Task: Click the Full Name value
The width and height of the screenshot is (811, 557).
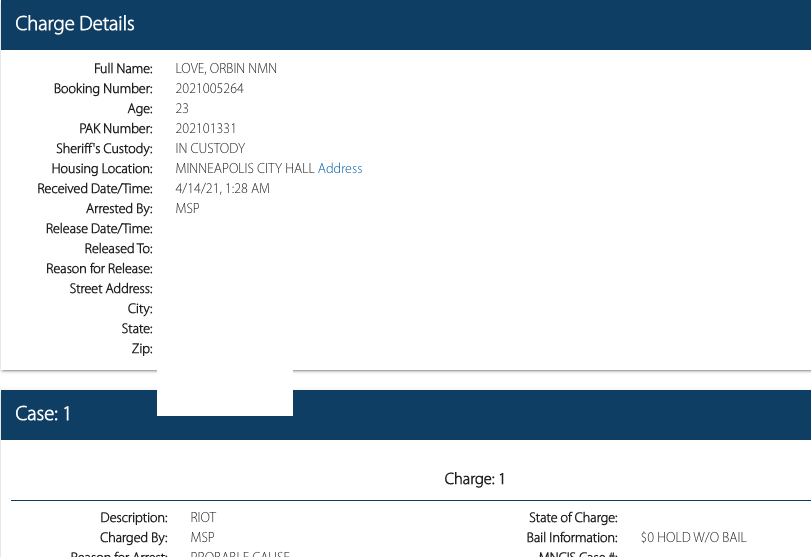Action: point(226,69)
